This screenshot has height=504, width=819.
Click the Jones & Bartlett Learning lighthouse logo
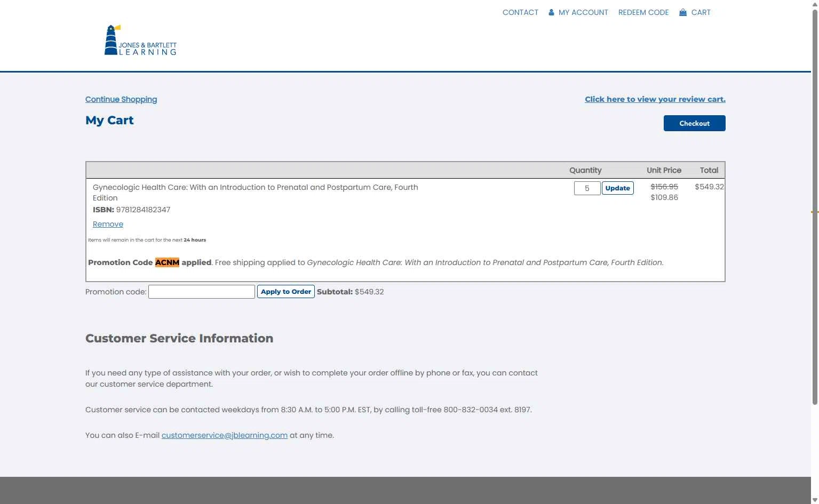140,40
